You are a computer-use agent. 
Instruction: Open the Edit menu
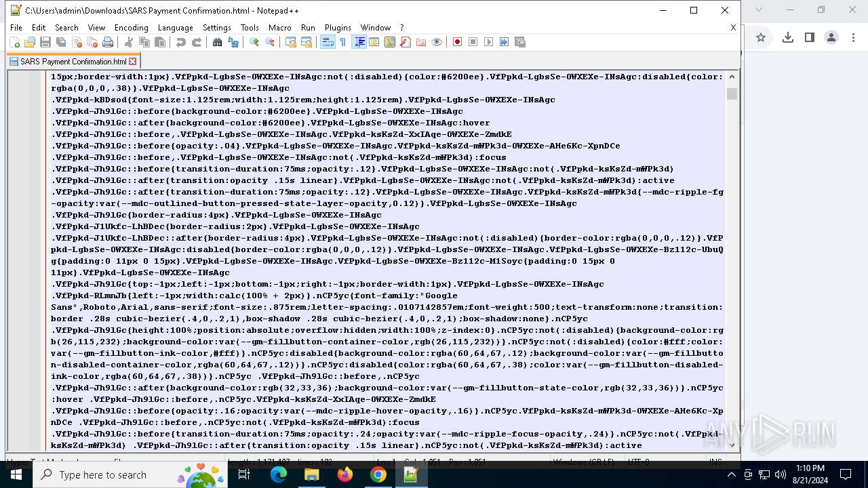tap(39, 28)
